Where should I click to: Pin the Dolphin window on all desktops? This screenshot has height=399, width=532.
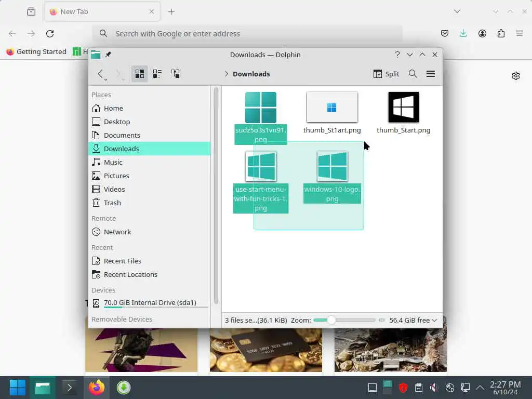(108, 55)
